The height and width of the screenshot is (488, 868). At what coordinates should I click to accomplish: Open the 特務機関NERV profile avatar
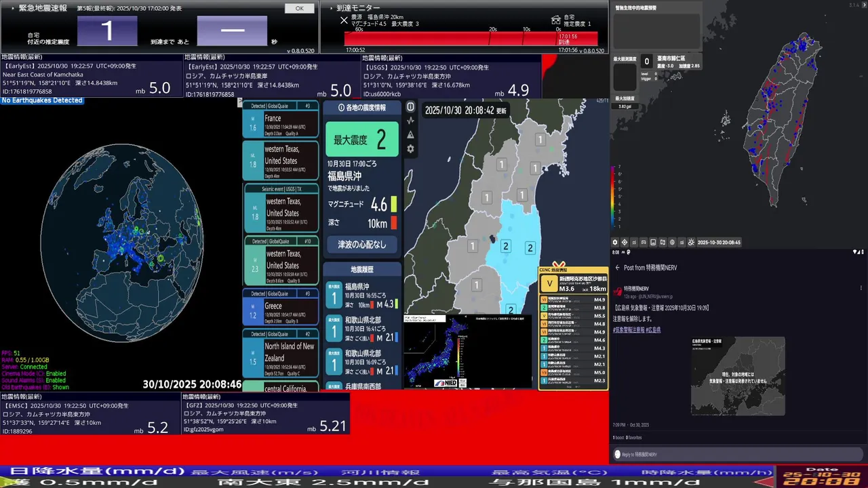click(618, 291)
